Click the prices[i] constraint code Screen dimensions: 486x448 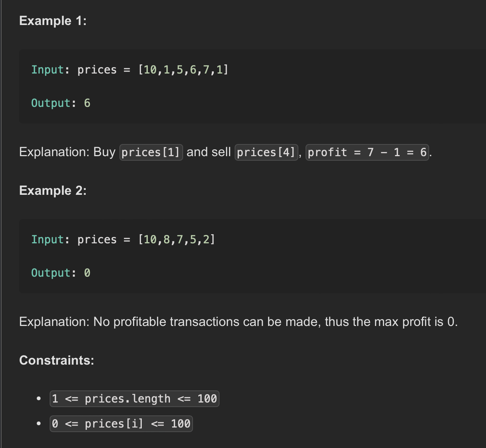[121, 424]
